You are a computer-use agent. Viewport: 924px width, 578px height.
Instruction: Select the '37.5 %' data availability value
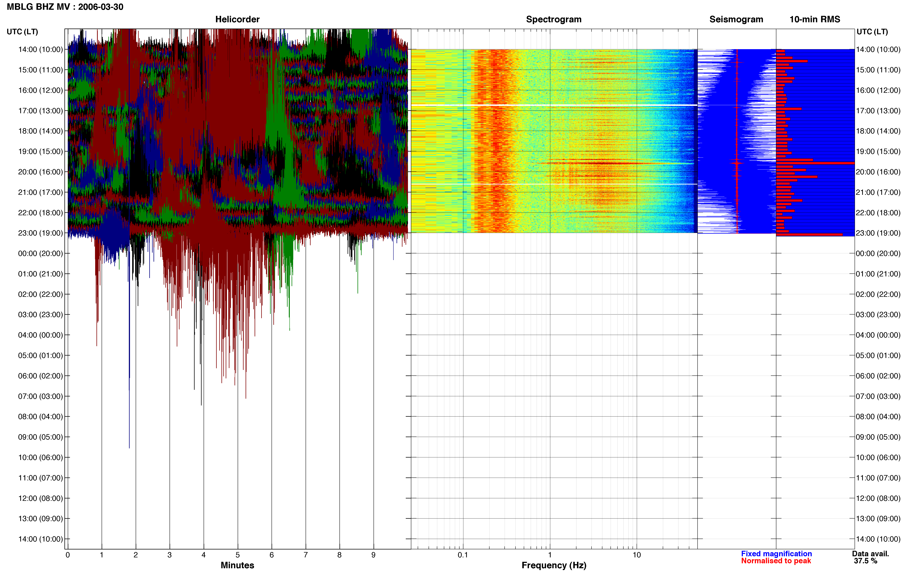(x=865, y=561)
